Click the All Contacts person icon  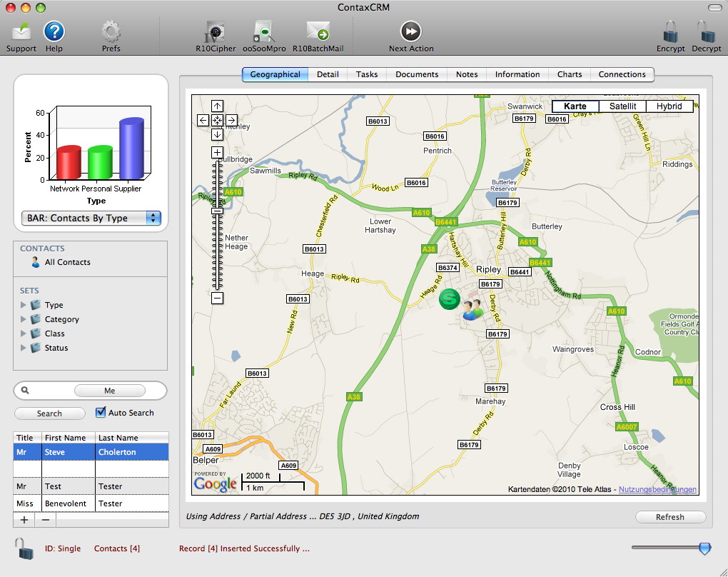pyautogui.click(x=36, y=262)
